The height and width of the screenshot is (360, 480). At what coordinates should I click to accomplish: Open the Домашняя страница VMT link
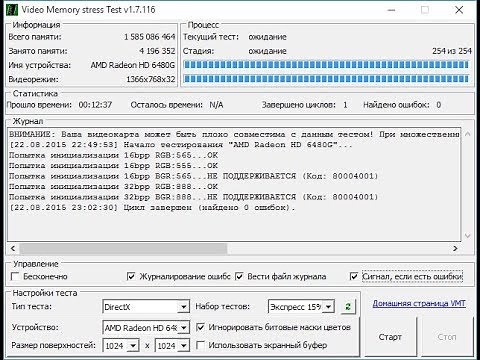tap(419, 304)
